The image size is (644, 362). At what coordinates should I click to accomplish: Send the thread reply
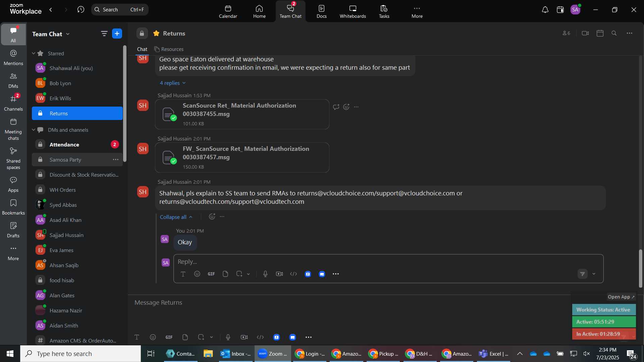pyautogui.click(x=583, y=274)
